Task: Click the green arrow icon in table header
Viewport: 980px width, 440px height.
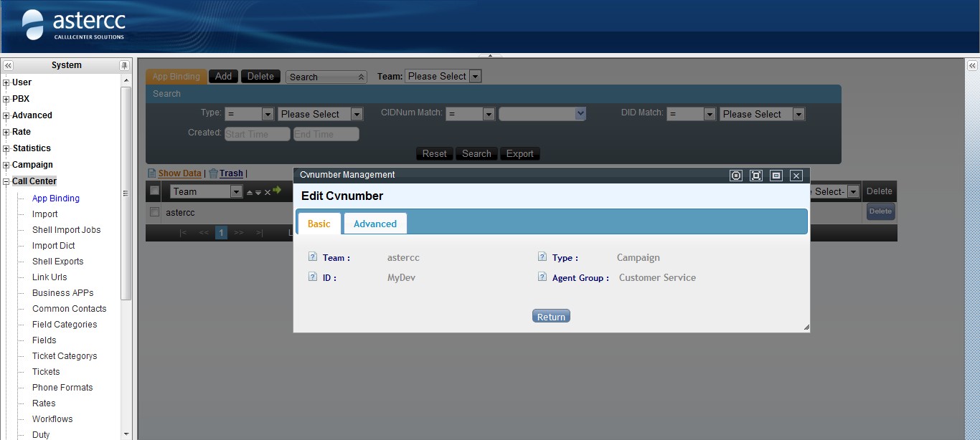Action: pos(277,191)
